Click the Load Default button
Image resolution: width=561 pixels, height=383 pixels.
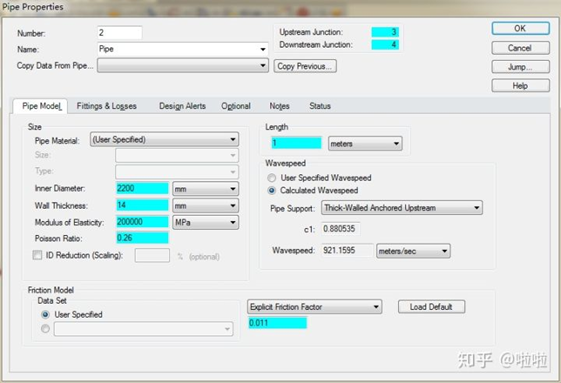tap(431, 307)
